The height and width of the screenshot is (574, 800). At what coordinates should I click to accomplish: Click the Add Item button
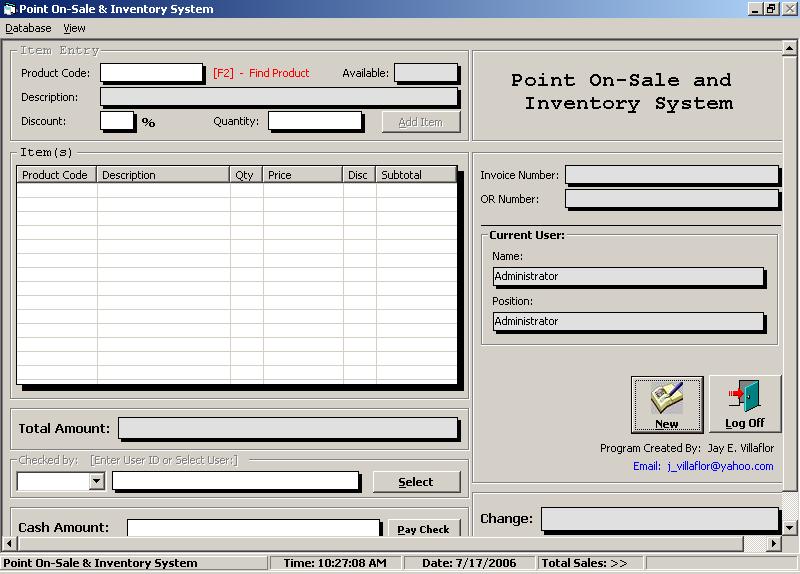coord(420,122)
